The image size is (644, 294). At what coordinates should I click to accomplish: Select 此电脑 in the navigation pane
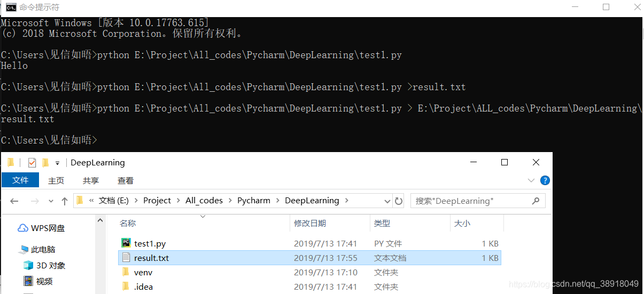pos(43,250)
